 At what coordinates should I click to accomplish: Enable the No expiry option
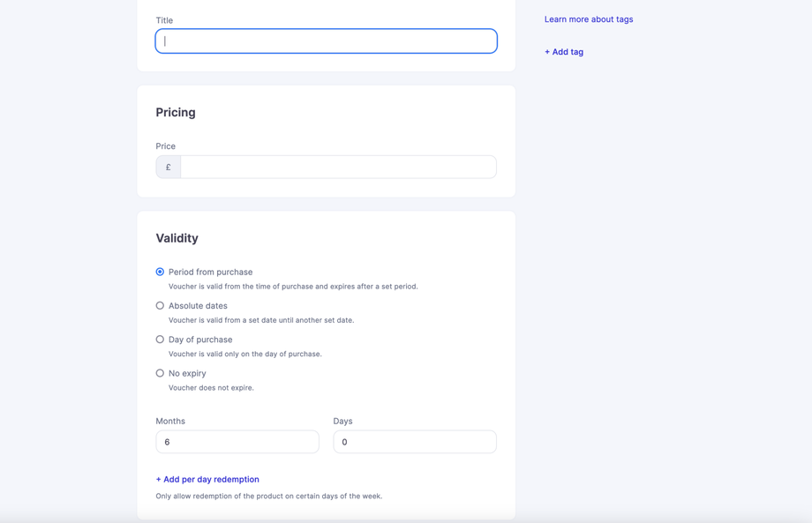(x=160, y=373)
